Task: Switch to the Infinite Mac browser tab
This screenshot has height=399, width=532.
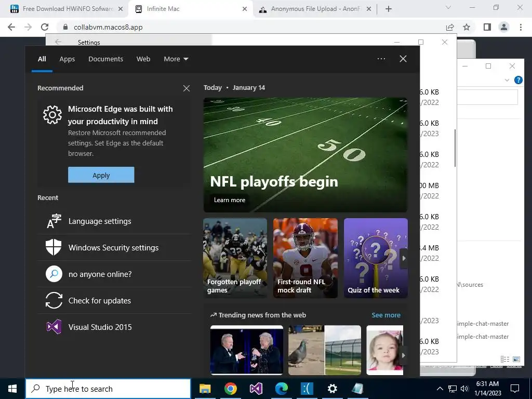Action: coord(190,9)
